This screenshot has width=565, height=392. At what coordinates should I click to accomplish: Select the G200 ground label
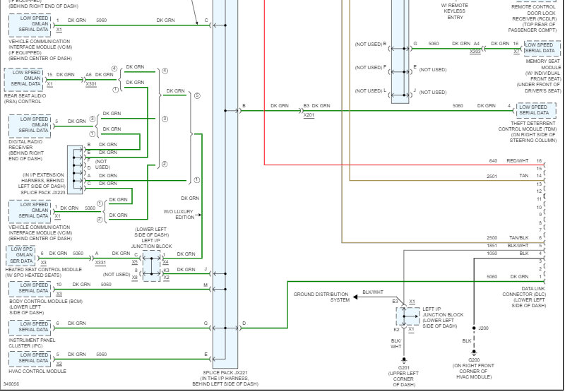[474, 360]
